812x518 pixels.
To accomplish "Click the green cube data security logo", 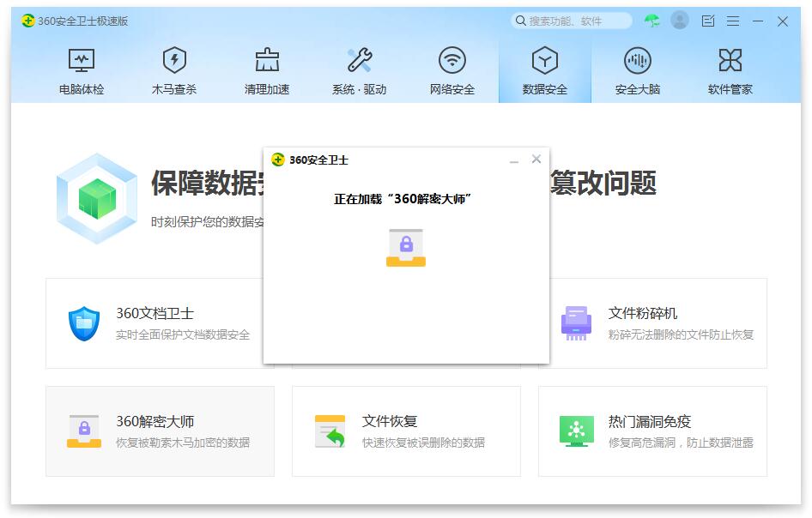I will pos(97,199).
